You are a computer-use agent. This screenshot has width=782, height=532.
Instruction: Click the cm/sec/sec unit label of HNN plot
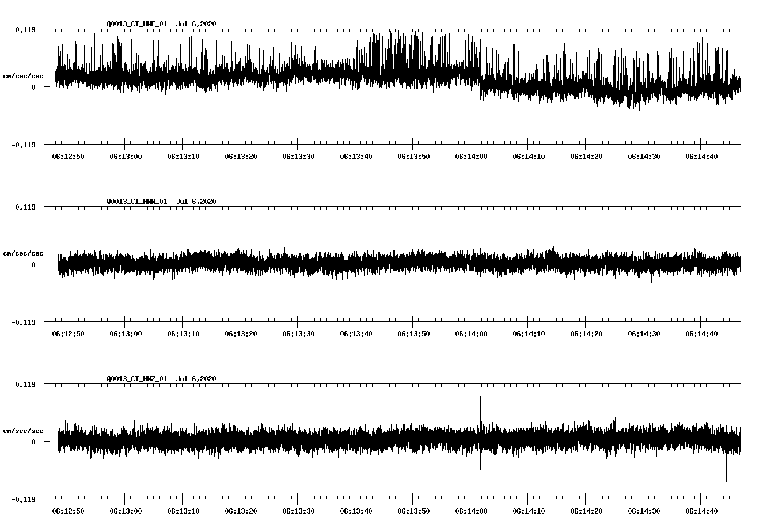(23, 253)
